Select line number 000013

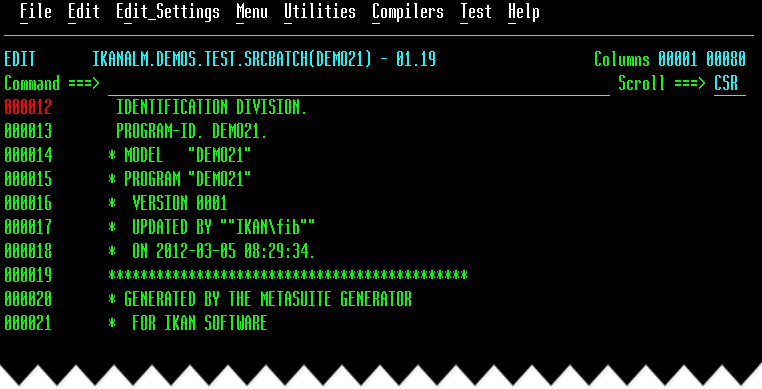pos(28,131)
